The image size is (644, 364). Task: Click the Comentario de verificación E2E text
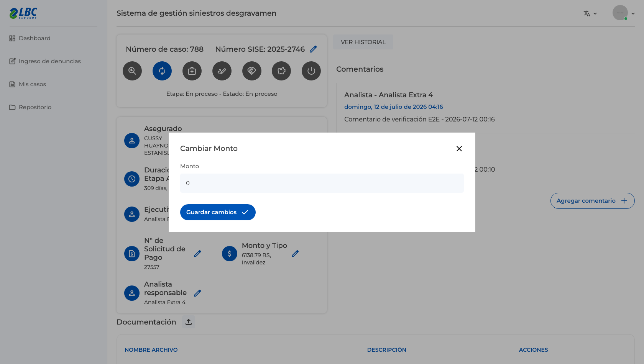coord(419,119)
